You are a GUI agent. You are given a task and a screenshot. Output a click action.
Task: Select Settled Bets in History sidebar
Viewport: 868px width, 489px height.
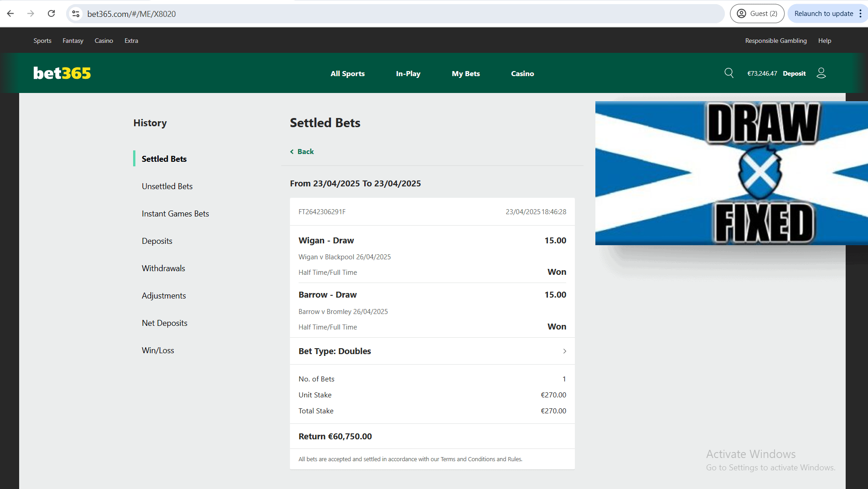coord(164,159)
